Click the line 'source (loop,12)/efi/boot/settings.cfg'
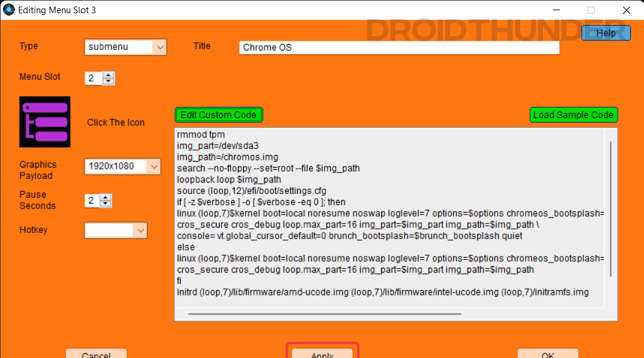Screen dimensions: 644x358 251,191
